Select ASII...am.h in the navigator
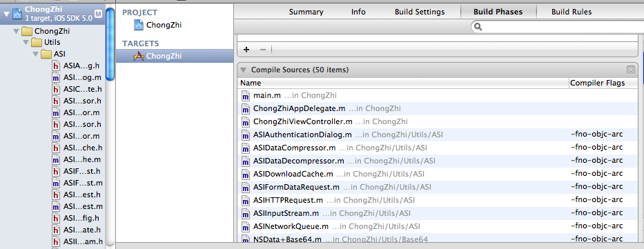 point(83,241)
